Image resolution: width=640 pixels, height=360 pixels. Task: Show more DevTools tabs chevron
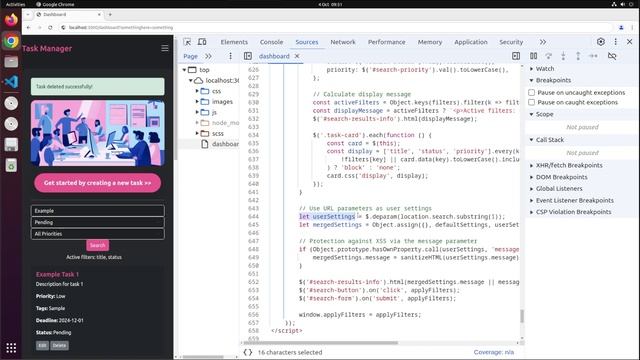tap(542, 42)
